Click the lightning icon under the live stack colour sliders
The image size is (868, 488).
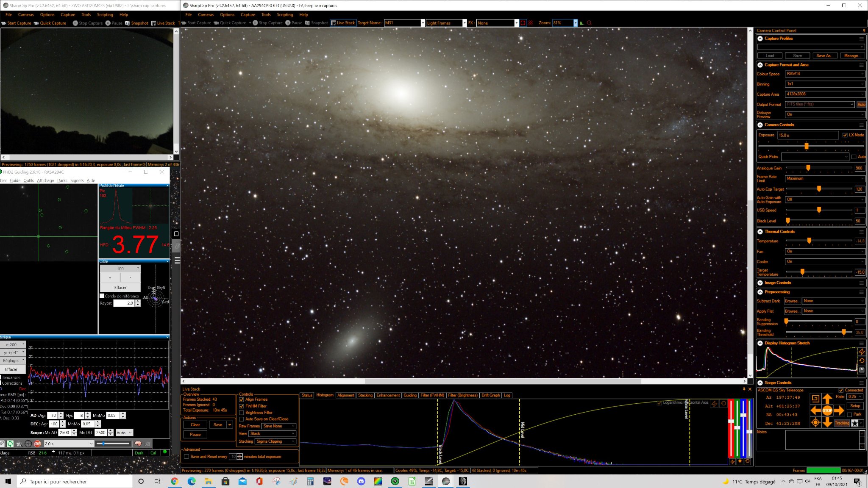[732, 462]
